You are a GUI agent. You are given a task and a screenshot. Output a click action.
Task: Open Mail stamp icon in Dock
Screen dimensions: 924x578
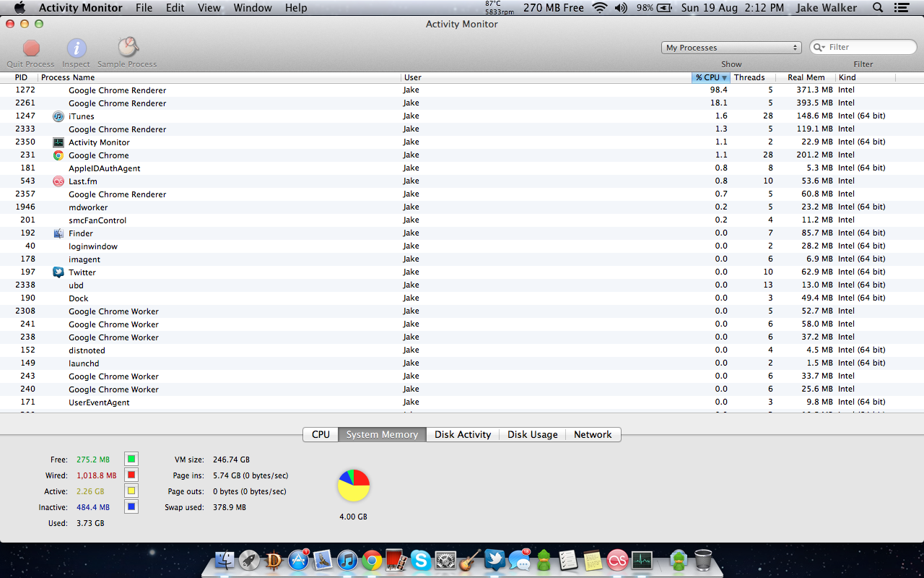click(x=323, y=560)
